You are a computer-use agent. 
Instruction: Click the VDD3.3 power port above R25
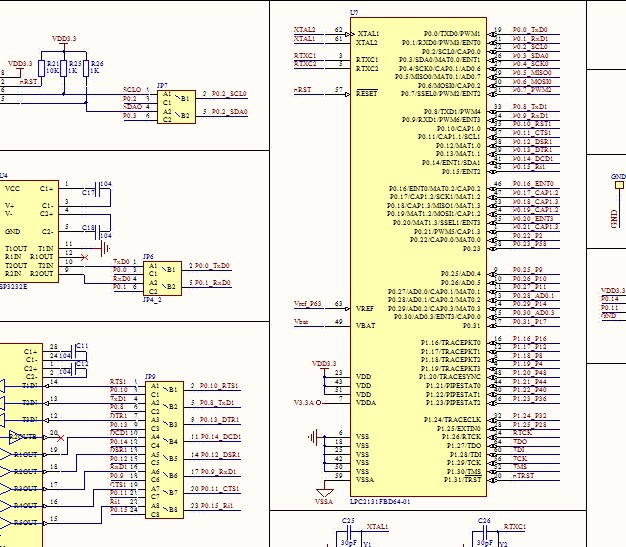pos(64,41)
